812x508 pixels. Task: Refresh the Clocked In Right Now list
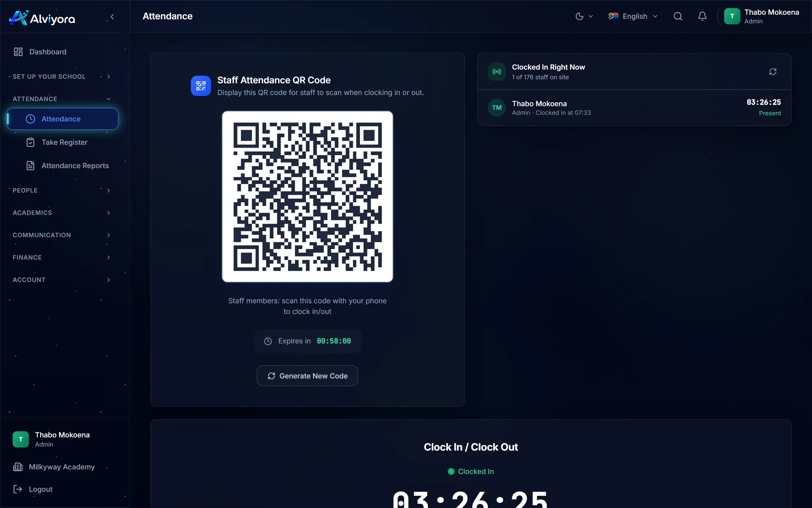click(x=773, y=72)
